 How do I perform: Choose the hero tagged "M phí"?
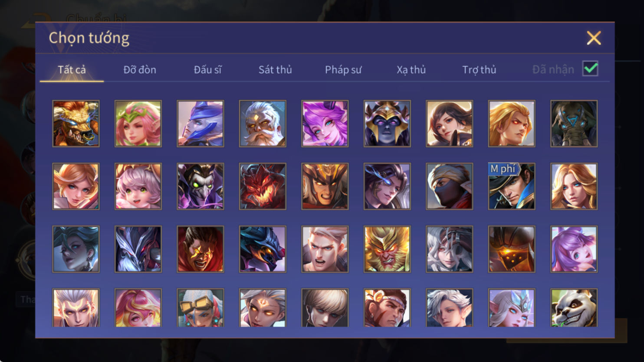pyautogui.click(x=512, y=186)
